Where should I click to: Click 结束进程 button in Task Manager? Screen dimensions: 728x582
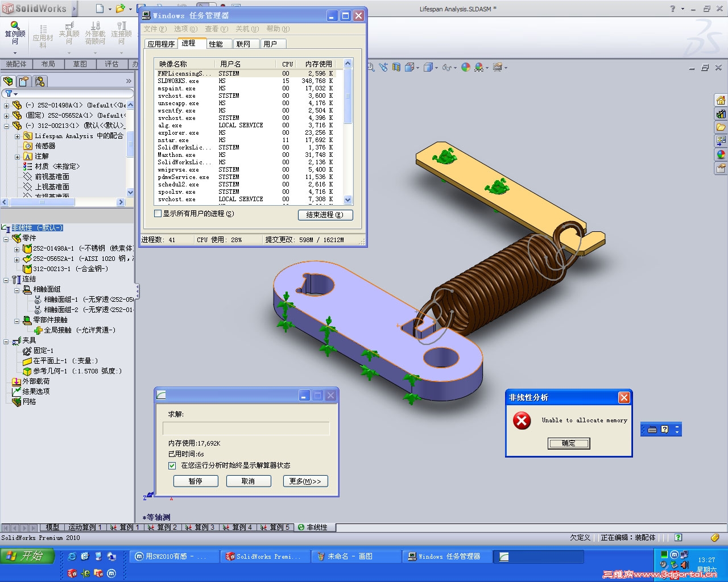(325, 215)
